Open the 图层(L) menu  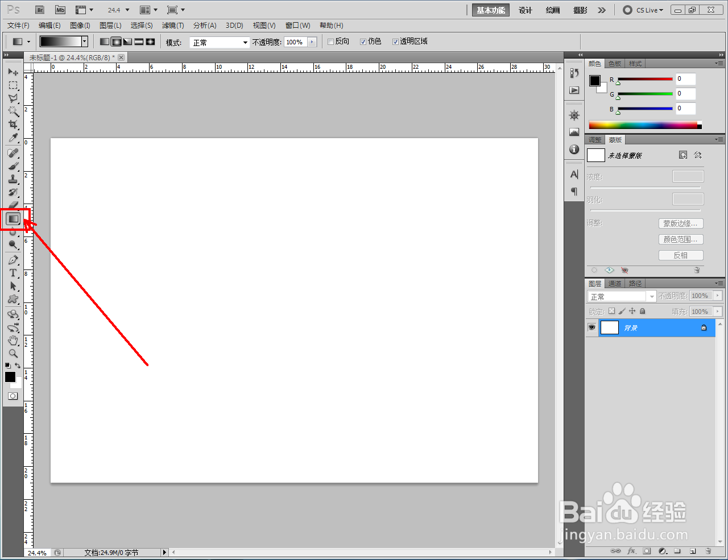tap(110, 26)
